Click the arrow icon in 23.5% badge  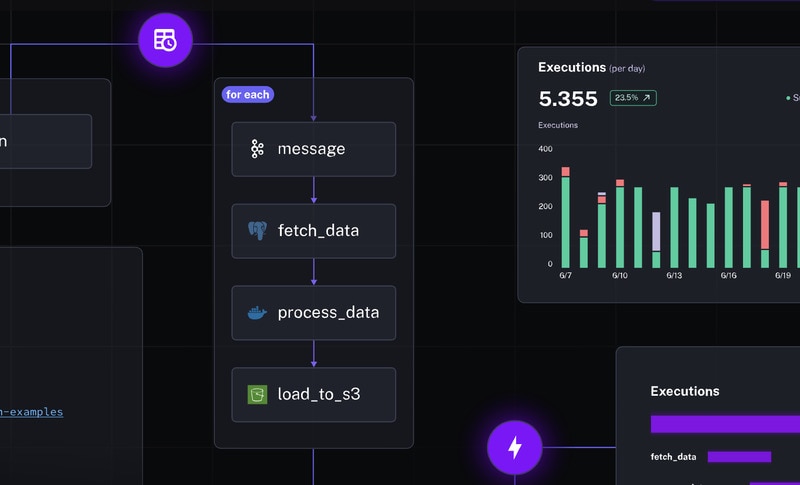click(x=647, y=98)
